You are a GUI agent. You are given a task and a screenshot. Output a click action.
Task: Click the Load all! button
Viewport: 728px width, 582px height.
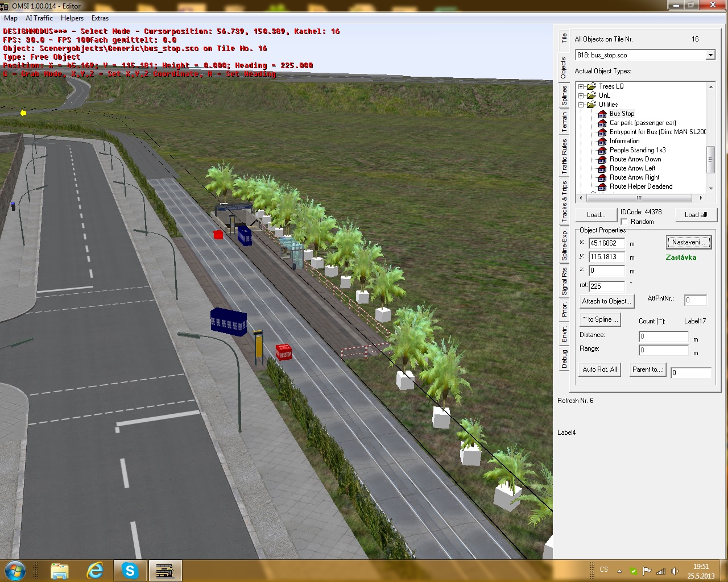pyautogui.click(x=696, y=215)
